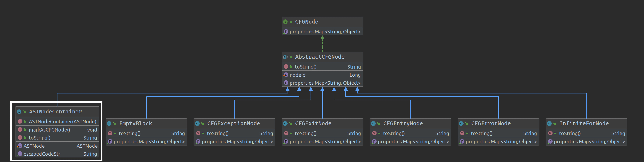
Task: Click the property icon next to the ASTNode field
Action: pos(20,146)
